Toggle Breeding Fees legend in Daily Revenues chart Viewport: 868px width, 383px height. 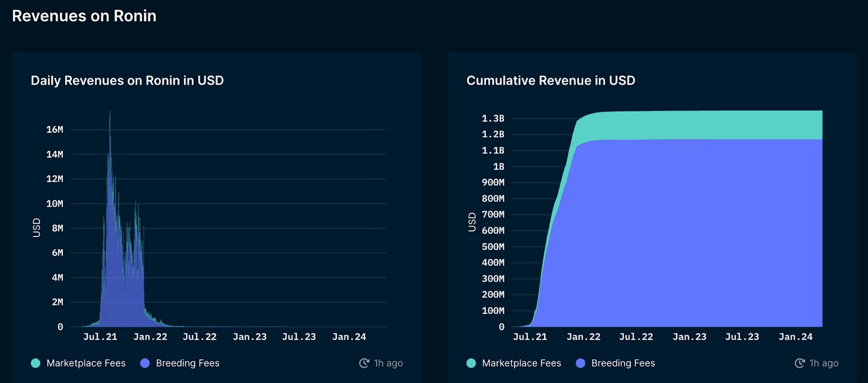(180, 363)
